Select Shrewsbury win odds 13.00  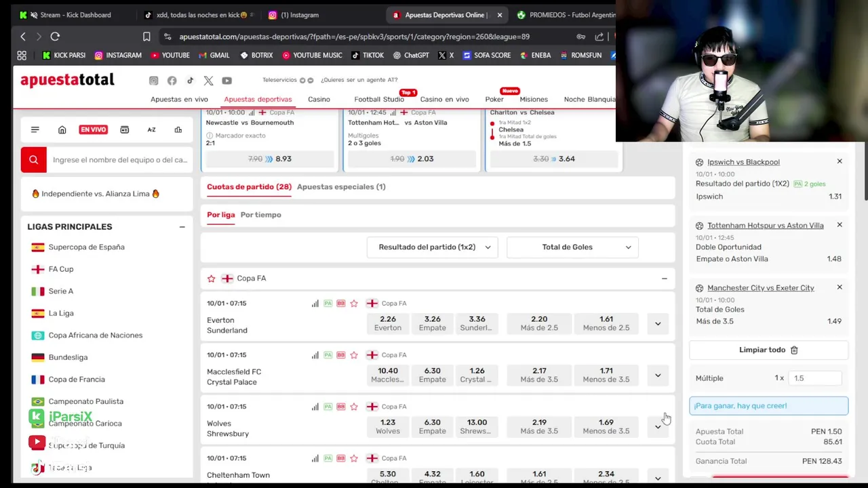click(477, 426)
